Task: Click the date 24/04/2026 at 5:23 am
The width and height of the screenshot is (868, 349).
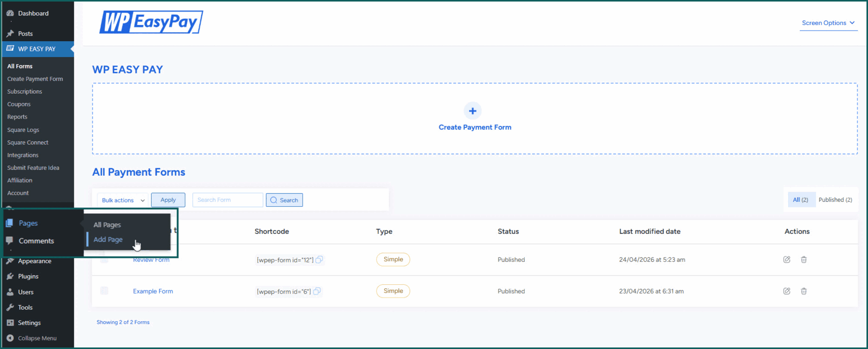Action: coord(652,260)
